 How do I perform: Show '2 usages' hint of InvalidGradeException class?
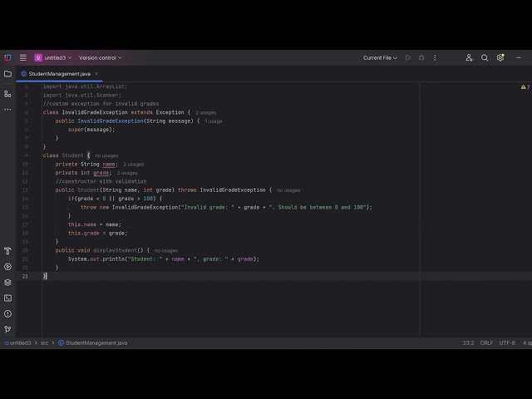pos(205,113)
